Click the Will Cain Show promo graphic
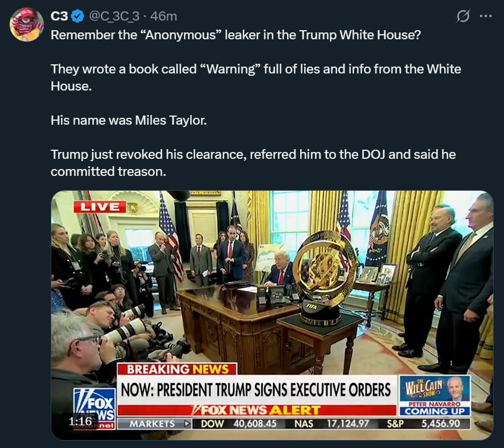 click(x=435, y=396)
